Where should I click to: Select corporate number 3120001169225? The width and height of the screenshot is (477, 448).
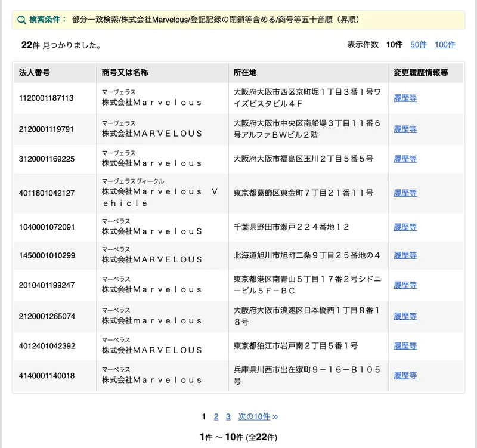click(47, 159)
